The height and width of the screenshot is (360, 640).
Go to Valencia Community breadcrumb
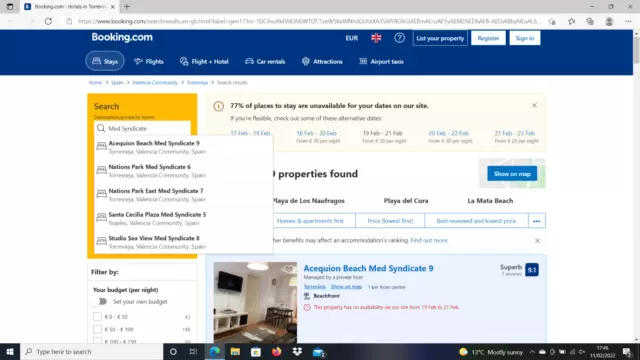[x=155, y=82]
